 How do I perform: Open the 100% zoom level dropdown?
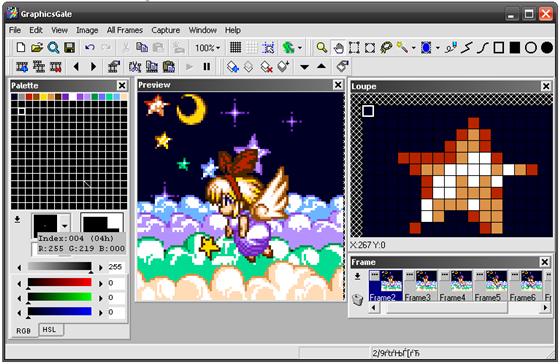click(x=208, y=48)
